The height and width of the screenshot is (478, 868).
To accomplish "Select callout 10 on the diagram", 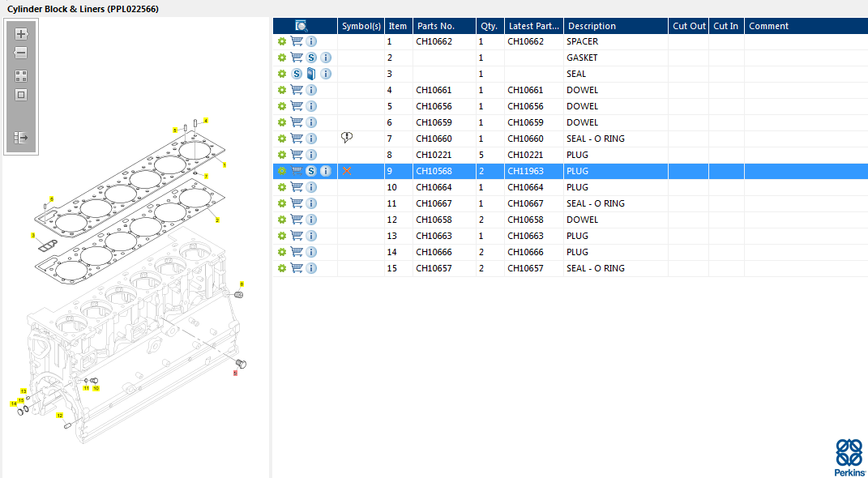I will [x=96, y=388].
